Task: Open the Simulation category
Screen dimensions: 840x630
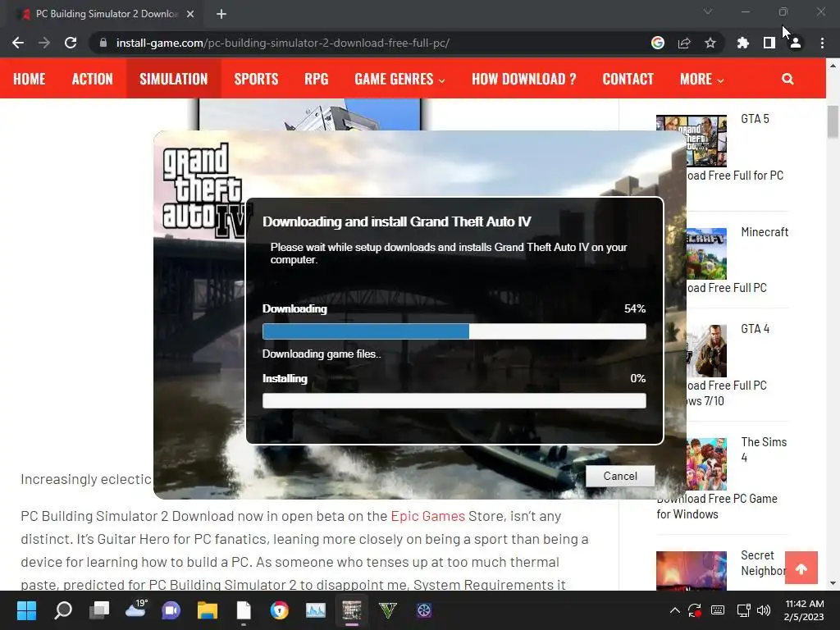Action: point(174,79)
